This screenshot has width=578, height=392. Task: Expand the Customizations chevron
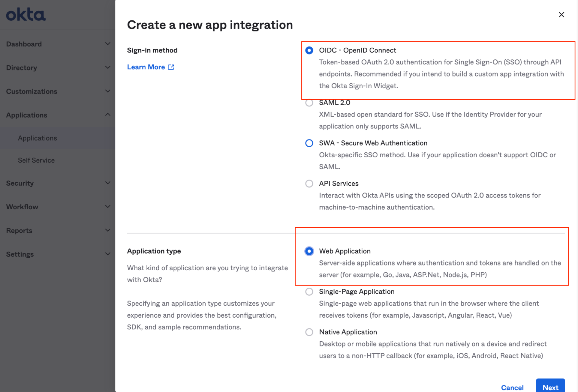pyautogui.click(x=108, y=91)
